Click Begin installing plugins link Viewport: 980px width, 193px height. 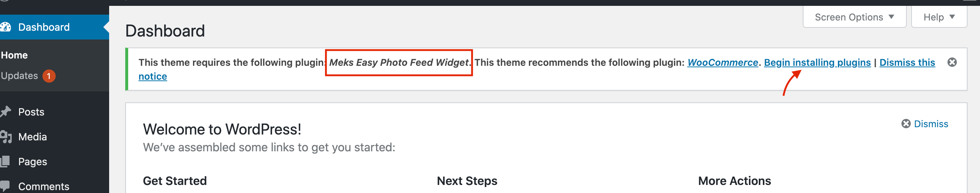click(817, 62)
